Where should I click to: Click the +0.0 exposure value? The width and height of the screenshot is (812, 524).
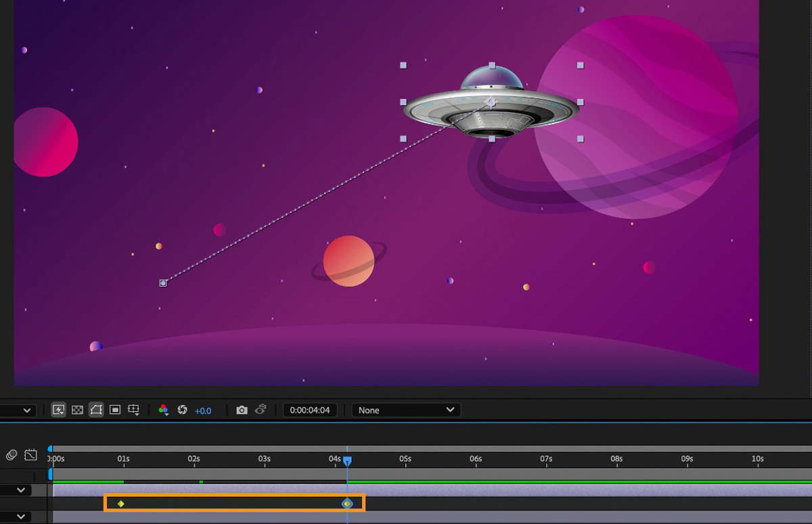click(x=203, y=410)
